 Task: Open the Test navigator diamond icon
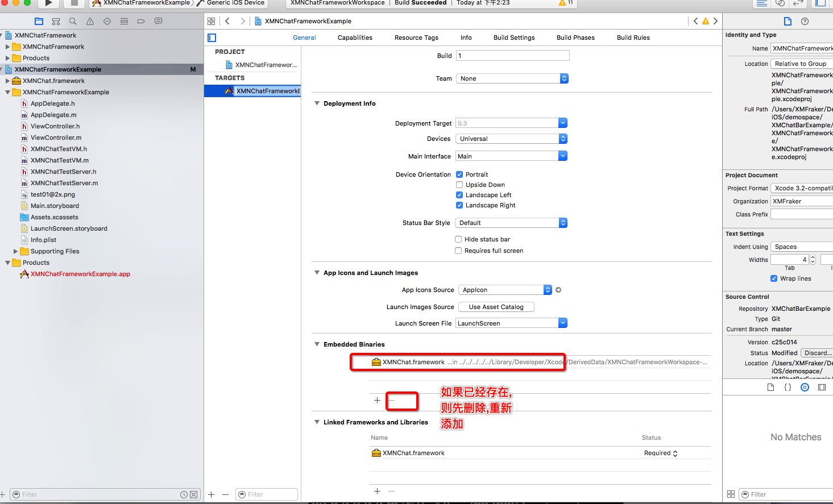107,21
